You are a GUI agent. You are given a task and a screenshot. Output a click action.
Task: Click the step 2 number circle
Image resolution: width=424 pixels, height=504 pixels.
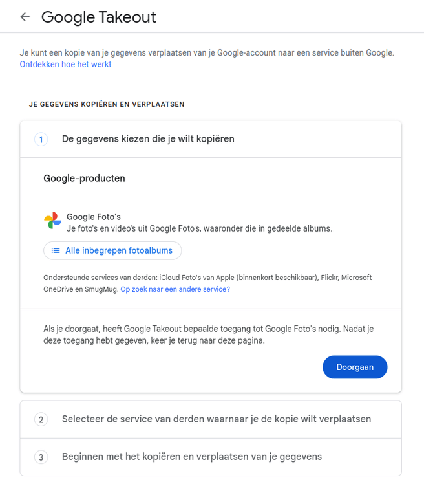pos(41,419)
